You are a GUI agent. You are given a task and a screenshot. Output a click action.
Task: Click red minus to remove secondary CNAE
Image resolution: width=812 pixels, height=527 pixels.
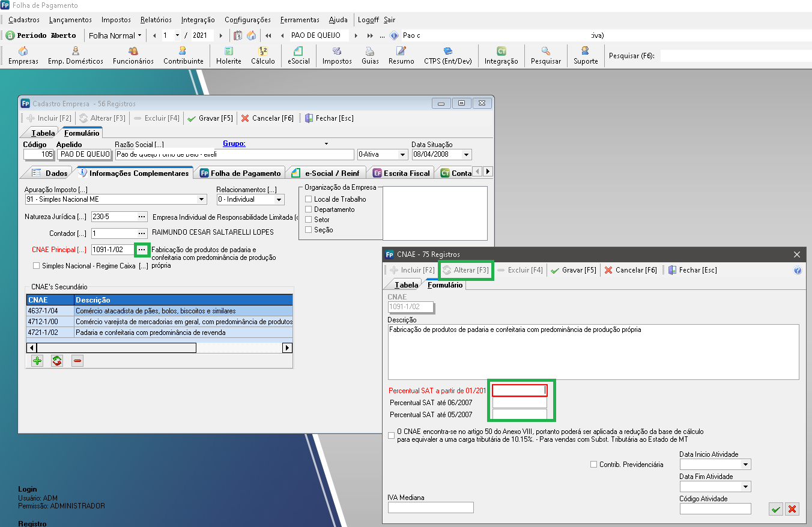77,361
